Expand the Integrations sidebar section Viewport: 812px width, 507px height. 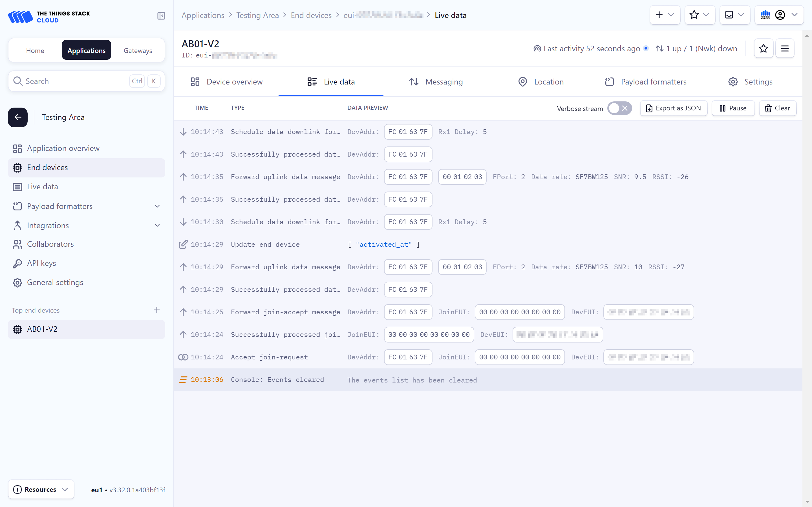click(x=157, y=225)
